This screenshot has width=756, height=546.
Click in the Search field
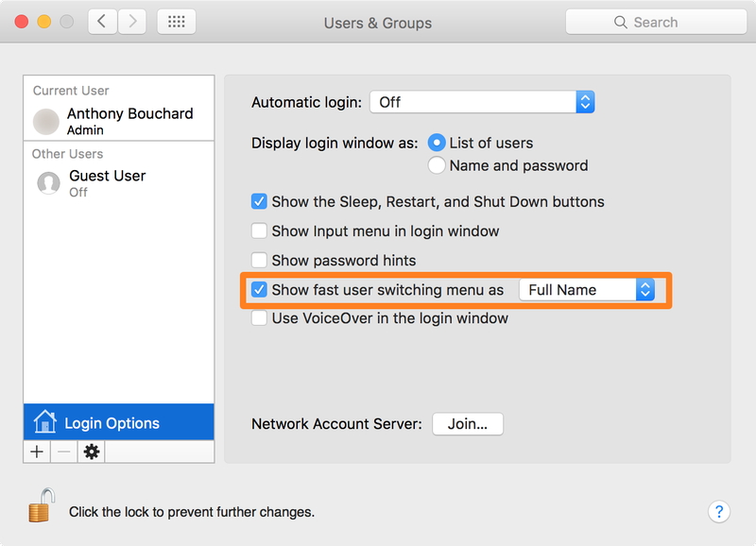656,22
